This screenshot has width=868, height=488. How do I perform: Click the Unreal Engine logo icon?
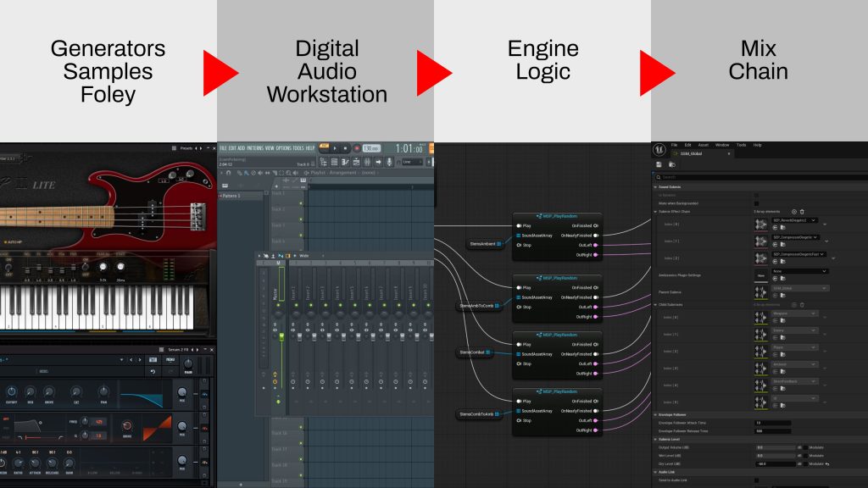pos(659,149)
